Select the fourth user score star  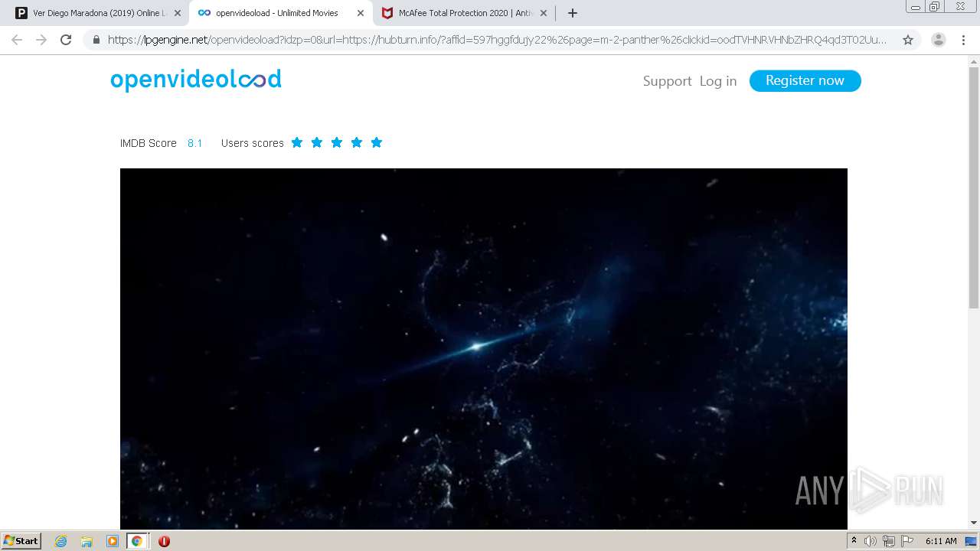357,142
